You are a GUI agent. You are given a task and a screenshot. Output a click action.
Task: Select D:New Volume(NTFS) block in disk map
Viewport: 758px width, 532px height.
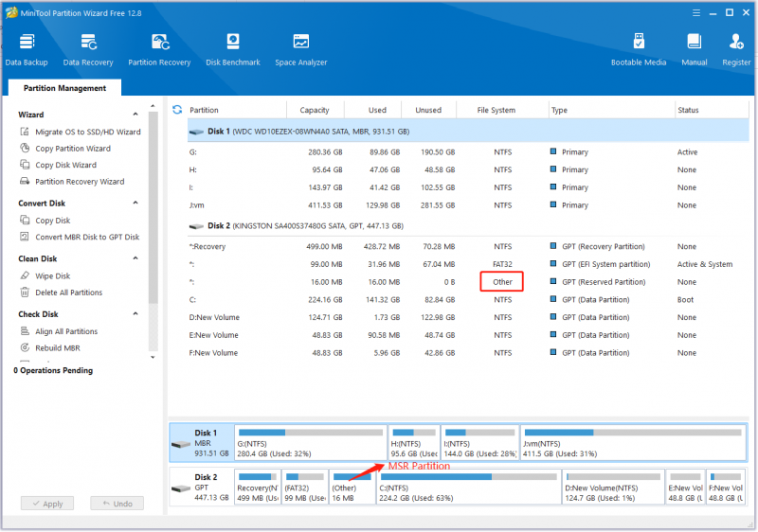tap(613, 488)
